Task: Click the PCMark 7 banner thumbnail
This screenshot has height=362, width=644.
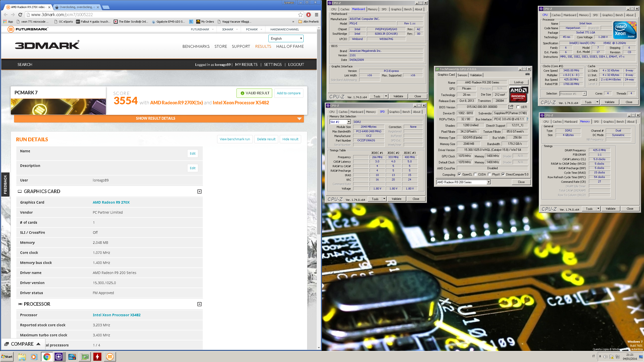Action: tap(58, 106)
